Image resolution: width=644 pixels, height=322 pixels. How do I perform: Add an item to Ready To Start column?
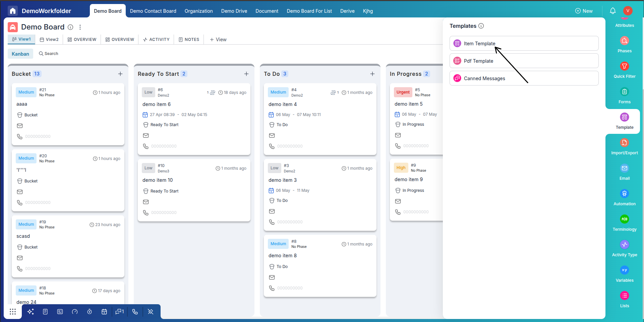(x=246, y=74)
